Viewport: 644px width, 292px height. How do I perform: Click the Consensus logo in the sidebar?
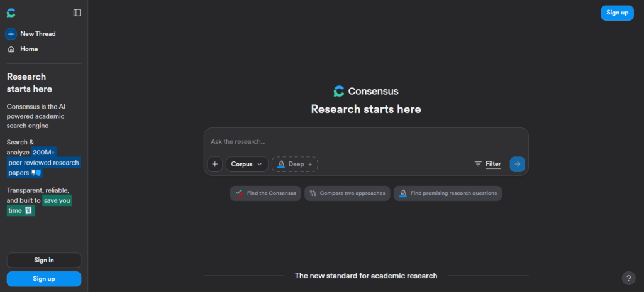point(11,13)
